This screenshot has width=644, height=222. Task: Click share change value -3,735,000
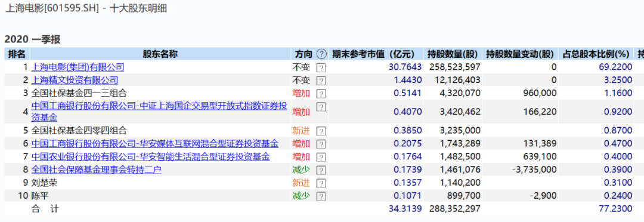tap(535, 170)
